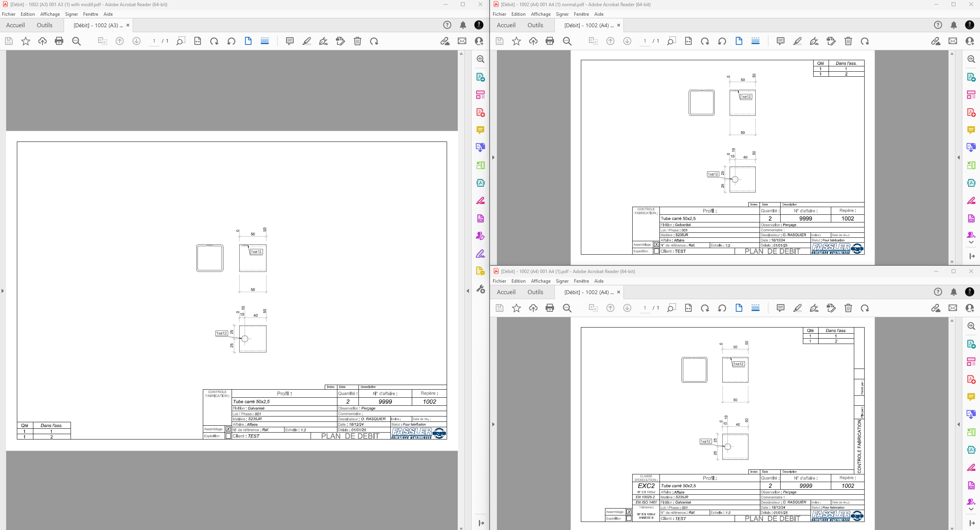Print from the top-right 'normal.pdf' window
Screen dimensions: 980x530
pos(550,41)
